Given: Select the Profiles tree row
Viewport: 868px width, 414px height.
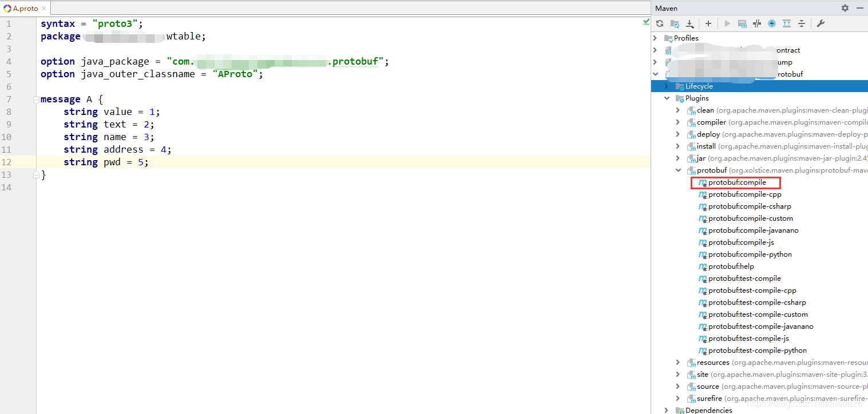Looking at the screenshot, I should pyautogui.click(x=759, y=38).
